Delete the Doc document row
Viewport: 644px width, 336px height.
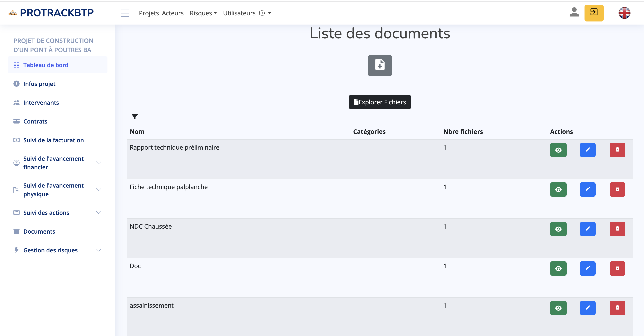click(x=617, y=268)
